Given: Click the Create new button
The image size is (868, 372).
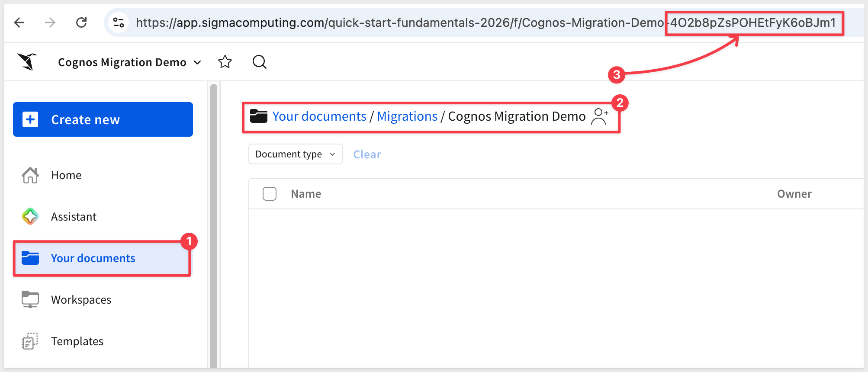Looking at the screenshot, I should [103, 119].
